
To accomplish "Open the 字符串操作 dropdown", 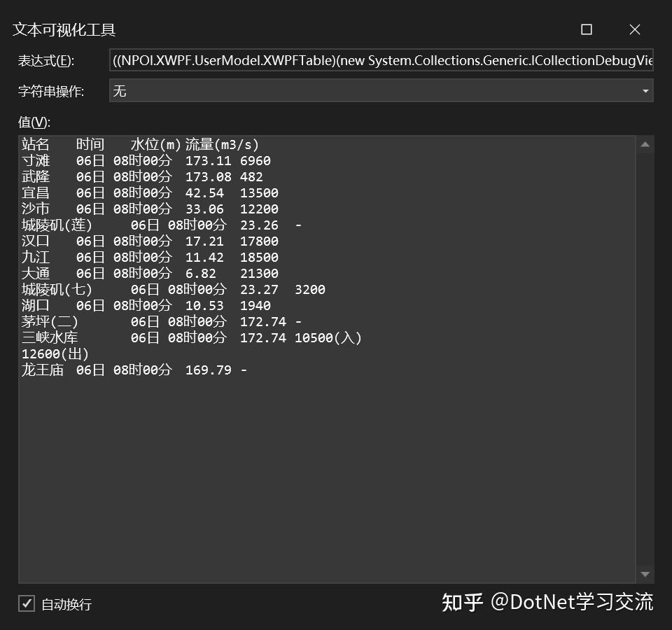I will click(x=381, y=90).
